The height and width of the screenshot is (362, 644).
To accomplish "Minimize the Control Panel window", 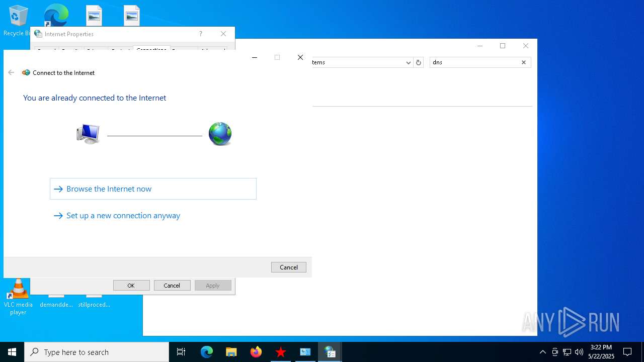I will (480, 46).
